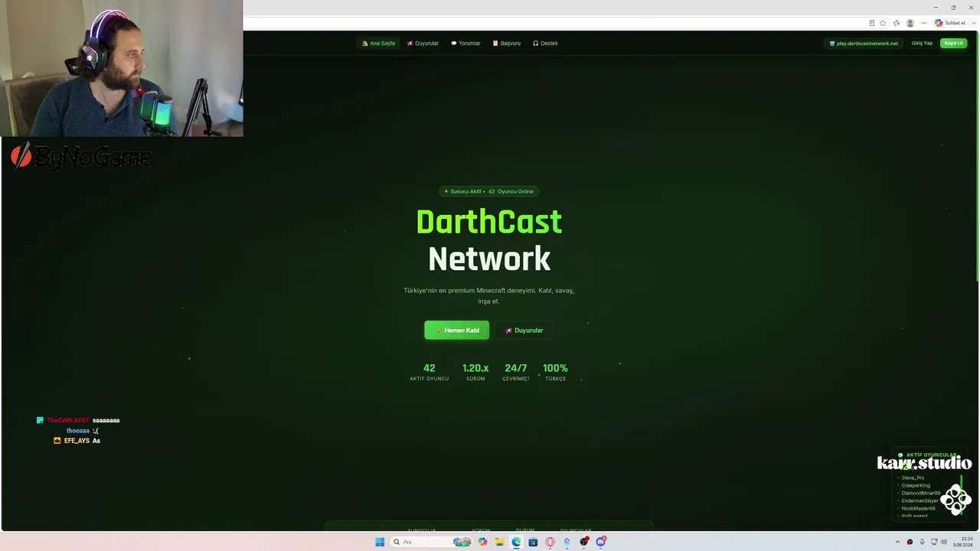Switch to the Başvuru navigation tab

507,44
